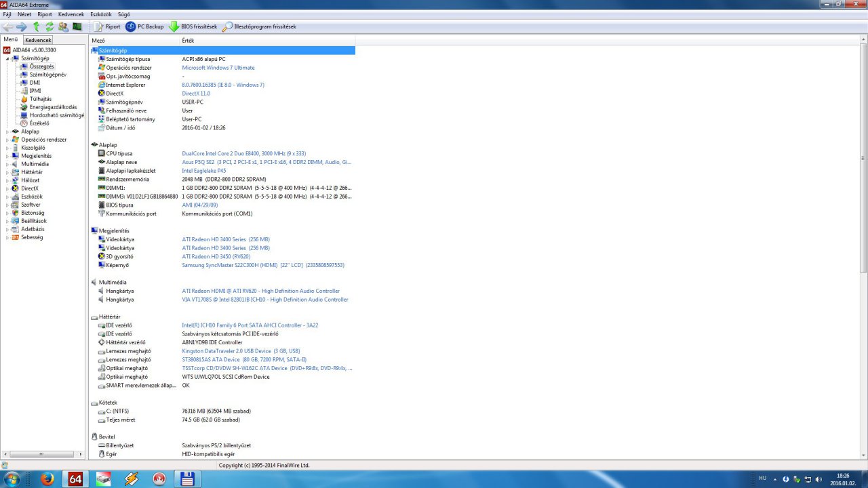This screenshot has height=488, width=868.
Task: Select Szoftver in the left tree
Action: coord(31,205)
